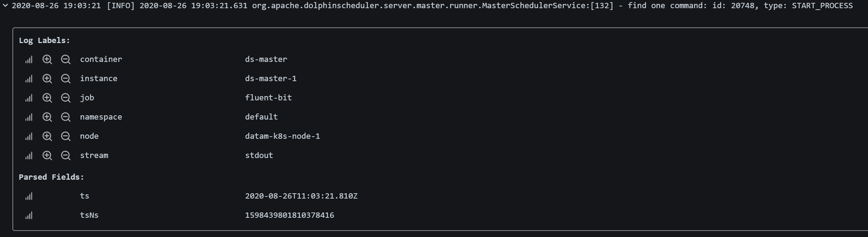Show stats for the job label

28,98
